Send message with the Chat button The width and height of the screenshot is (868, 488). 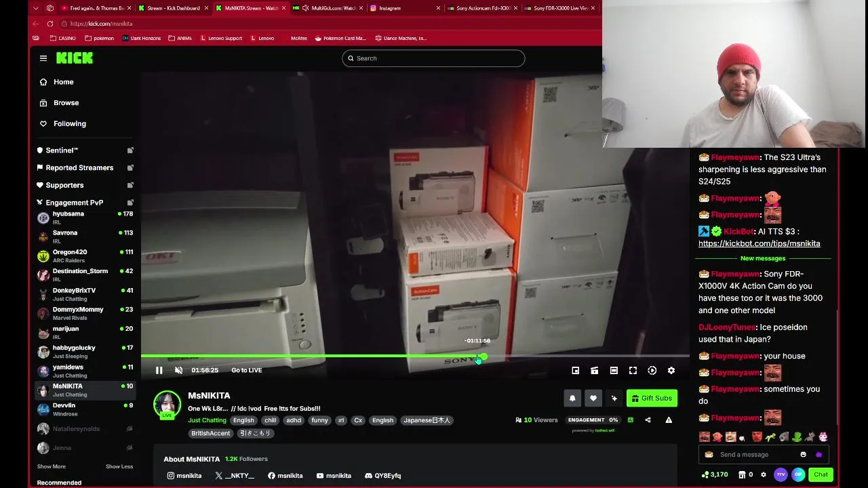(x=821, y=474)
